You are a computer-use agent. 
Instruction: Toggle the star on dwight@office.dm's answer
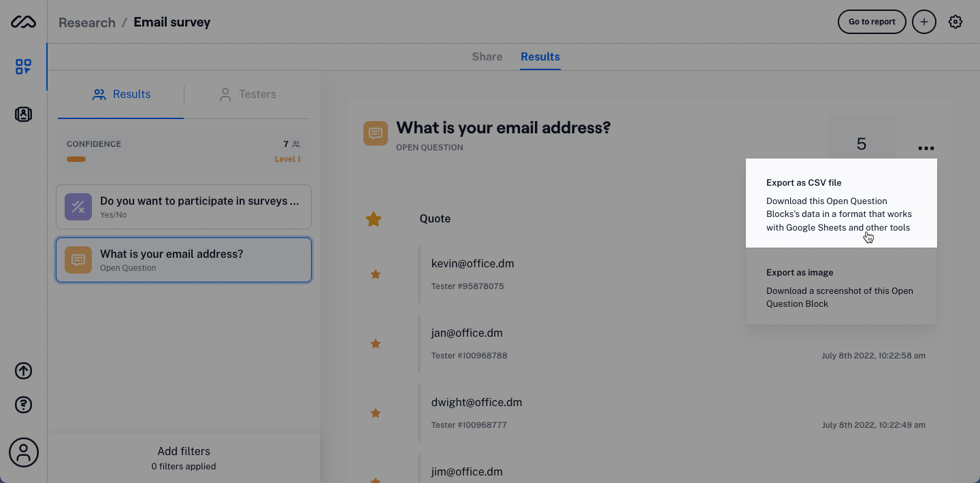click(375, 413)
